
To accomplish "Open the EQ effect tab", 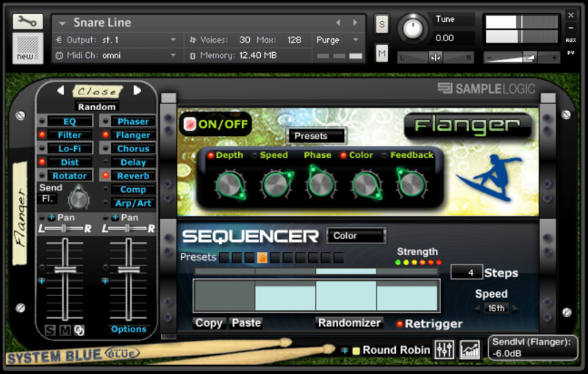I will pyautogui.click(x=70, y=121).
